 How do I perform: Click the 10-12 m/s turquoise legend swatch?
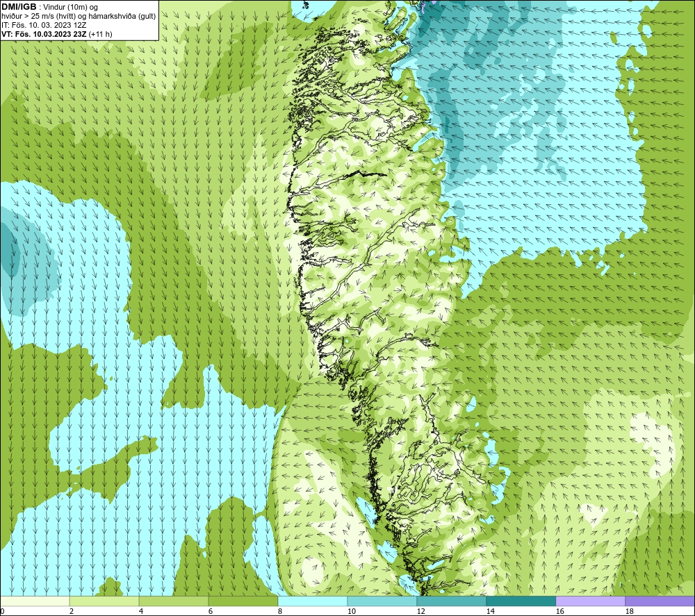point(382,601)
